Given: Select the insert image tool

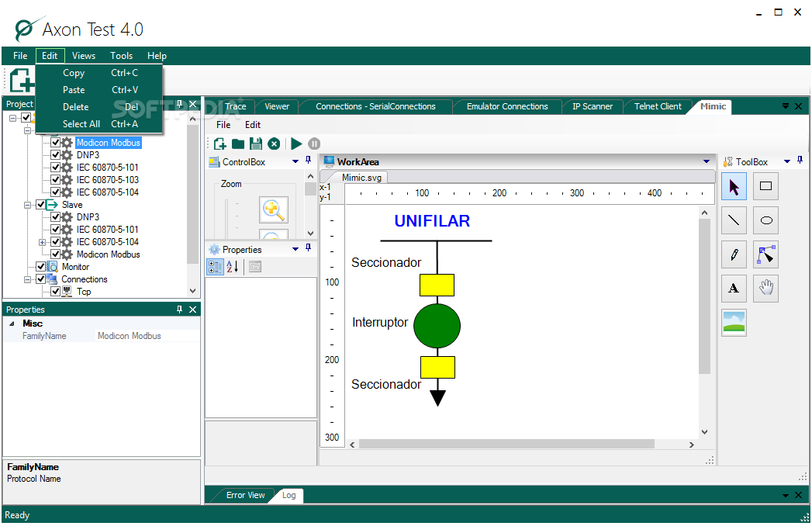Looking at the screenshot, I should click(734, 322).
